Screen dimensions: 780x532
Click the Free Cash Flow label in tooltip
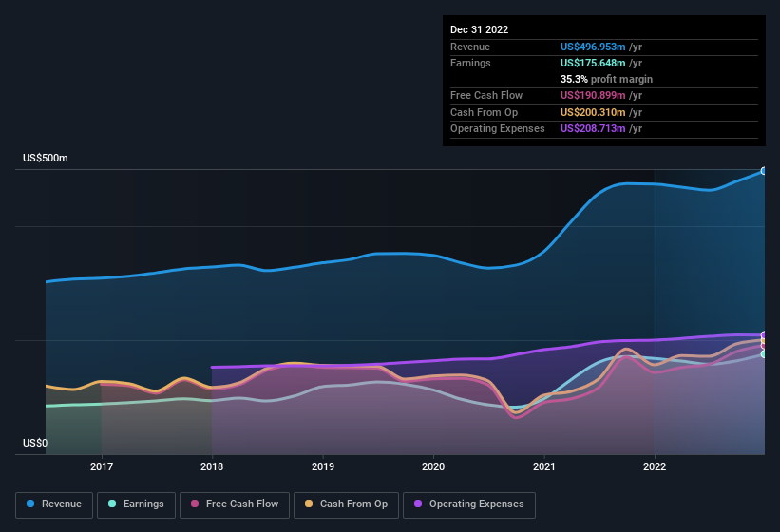(x=486, y=95)
